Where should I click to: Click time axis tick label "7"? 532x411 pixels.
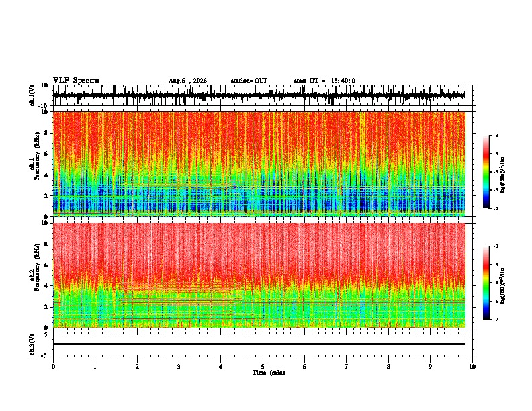pyautogui.click(x=347, y=367)
